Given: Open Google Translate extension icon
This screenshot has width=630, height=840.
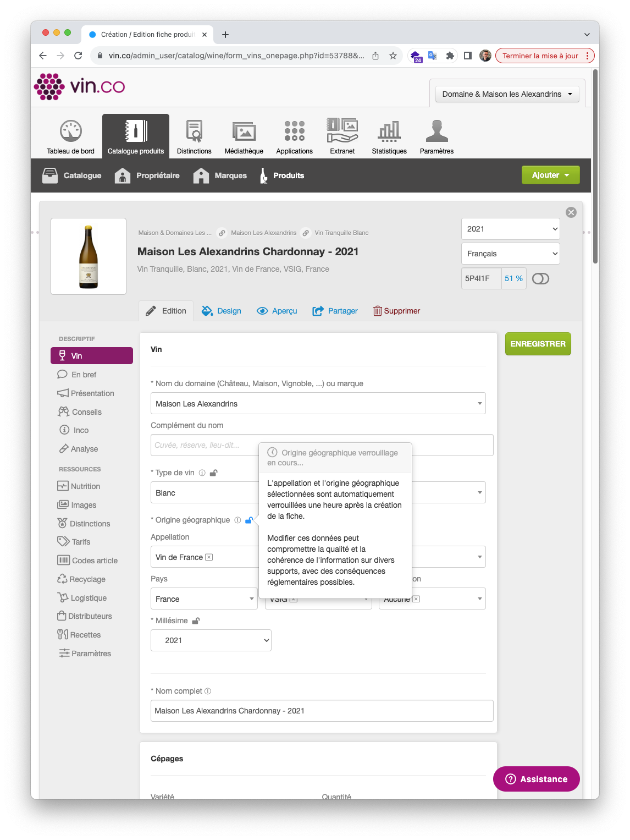Looking at the screenshot, I should click(x=433, y=56).
